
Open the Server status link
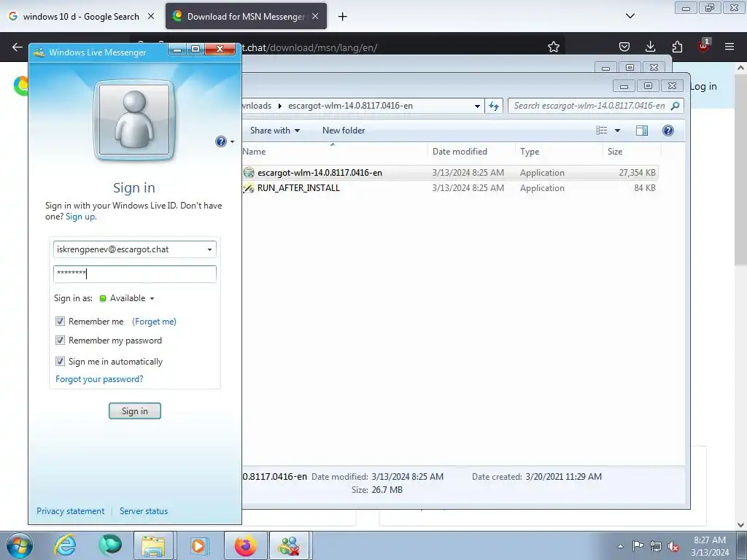click(144, 511)
